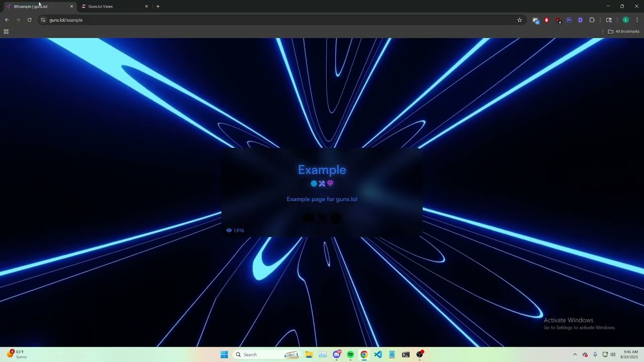Viewport: 644px width, 362px height.
Task: Go back to previous page
Action: click(x=7, y=20)
